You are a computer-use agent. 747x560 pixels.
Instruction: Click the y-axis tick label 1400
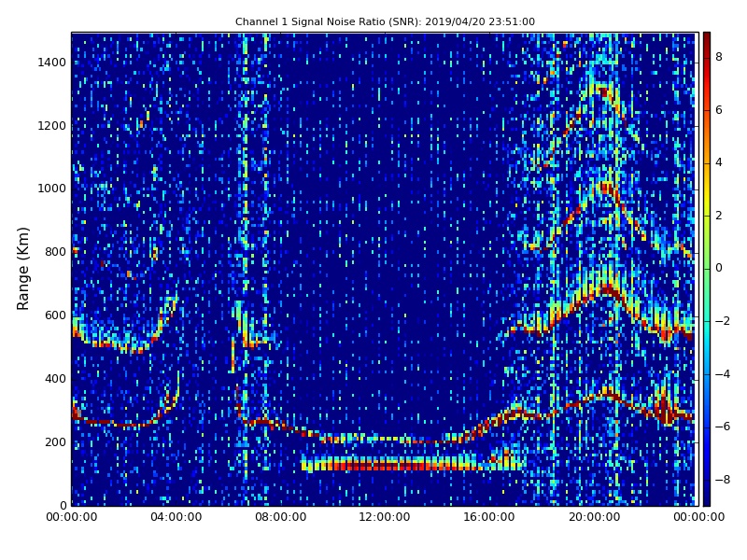(x=51, y=63)
